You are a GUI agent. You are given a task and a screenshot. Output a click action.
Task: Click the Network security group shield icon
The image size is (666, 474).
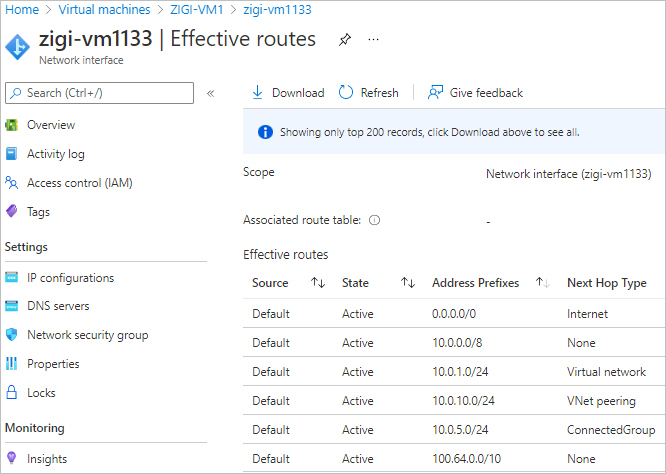click(11, 335)
